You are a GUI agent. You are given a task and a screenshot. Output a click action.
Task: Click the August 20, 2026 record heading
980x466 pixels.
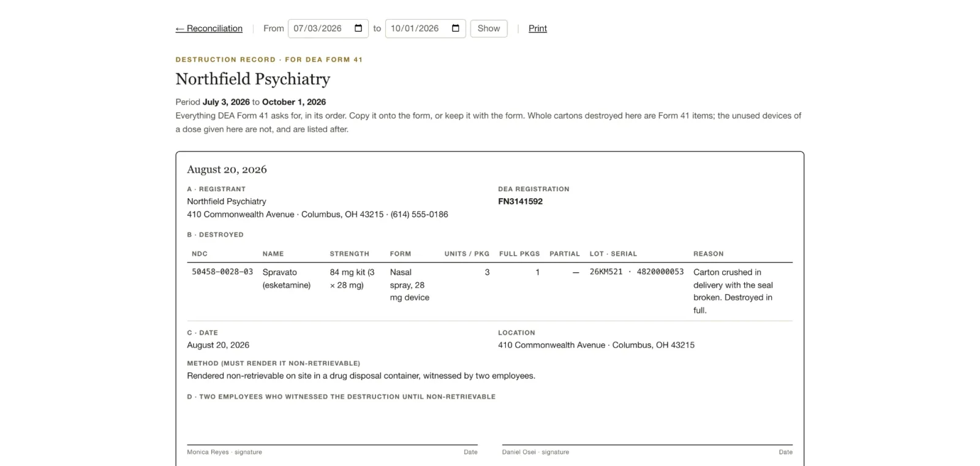coord(227,169)
